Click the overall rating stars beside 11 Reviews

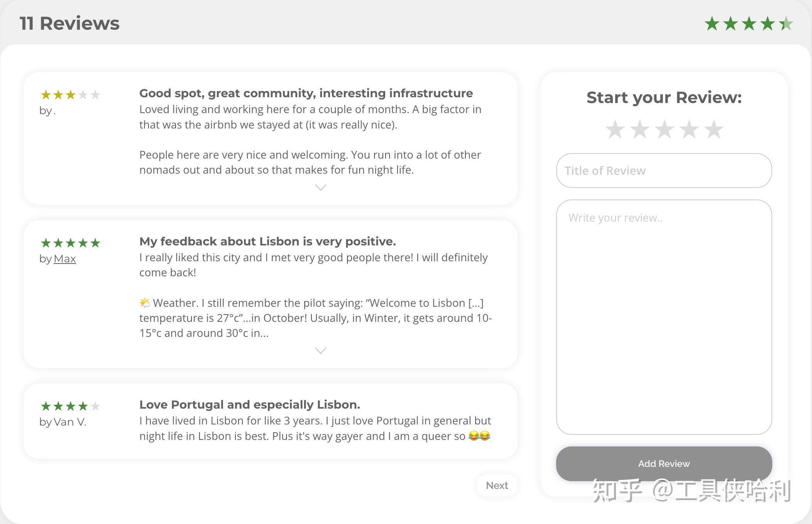click(748, 24)
